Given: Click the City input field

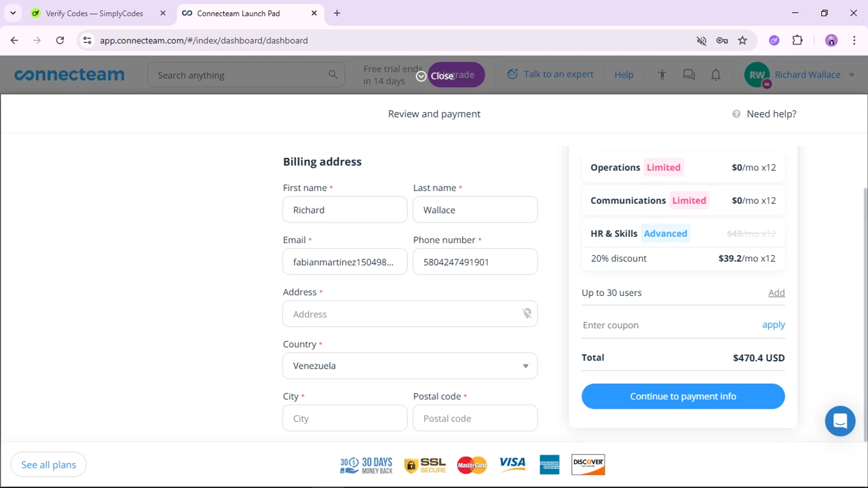Looking at the screenshot, I should point(345,418).
